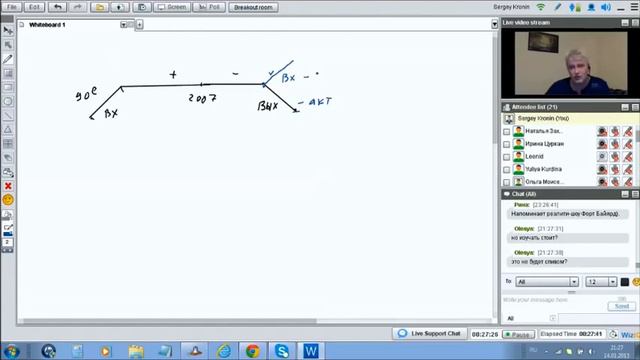Click the speaker volume icon in top bar
640x360 pixels.
(x=606, y=7)
